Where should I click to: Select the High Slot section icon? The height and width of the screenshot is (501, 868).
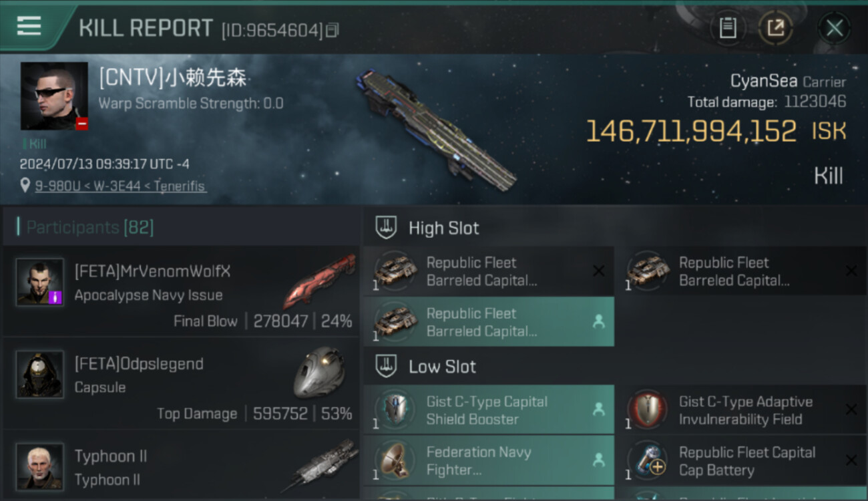point(386,228)
